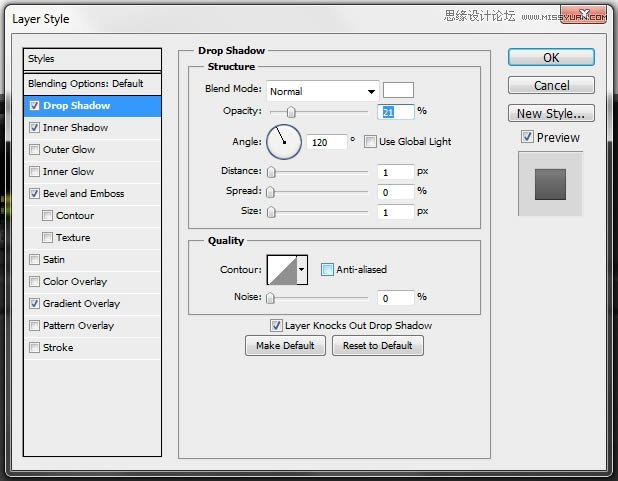Click the Noise percent field
The height and width of the screenshot is (481, 618).
(x=395, y=298)
